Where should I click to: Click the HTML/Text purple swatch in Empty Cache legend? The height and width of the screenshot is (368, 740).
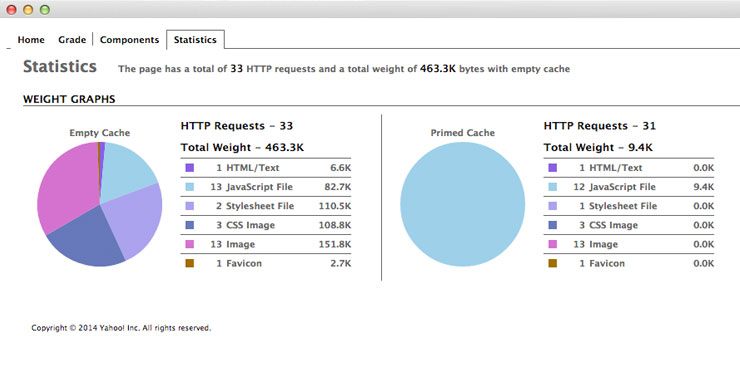coord(190,168)
